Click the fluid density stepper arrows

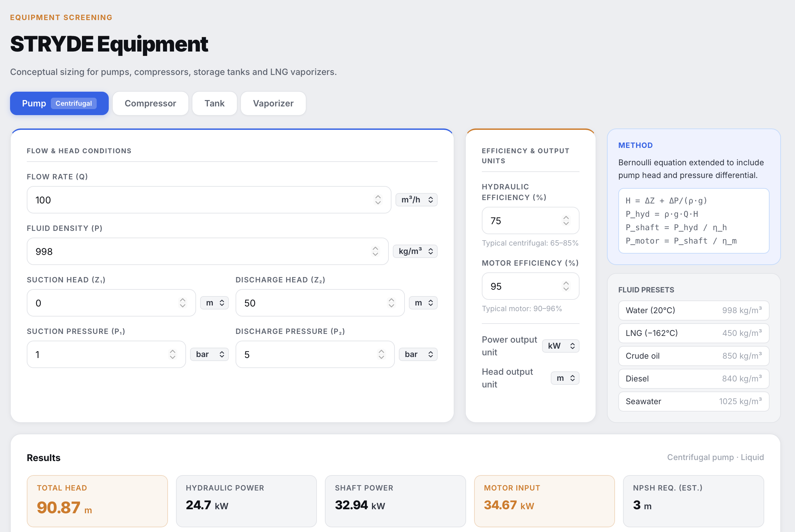(375, 251)
